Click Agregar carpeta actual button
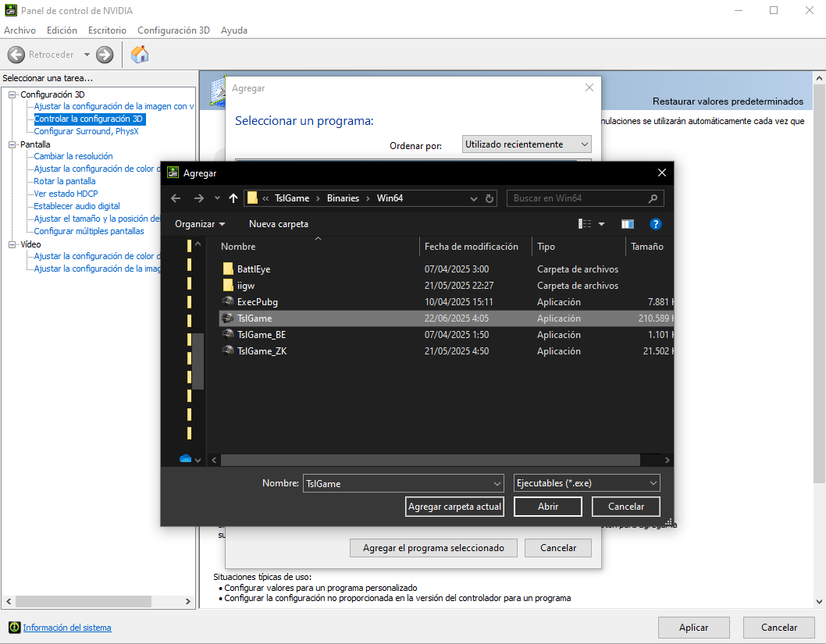826x644 pixels. (x=454, y=507)
